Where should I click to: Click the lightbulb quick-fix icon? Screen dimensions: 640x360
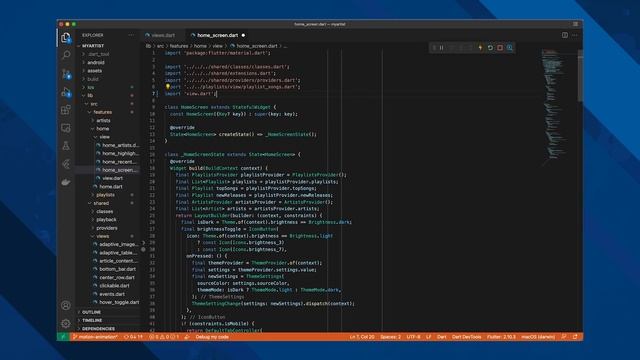pyautogui.click(x=167, y=87)
